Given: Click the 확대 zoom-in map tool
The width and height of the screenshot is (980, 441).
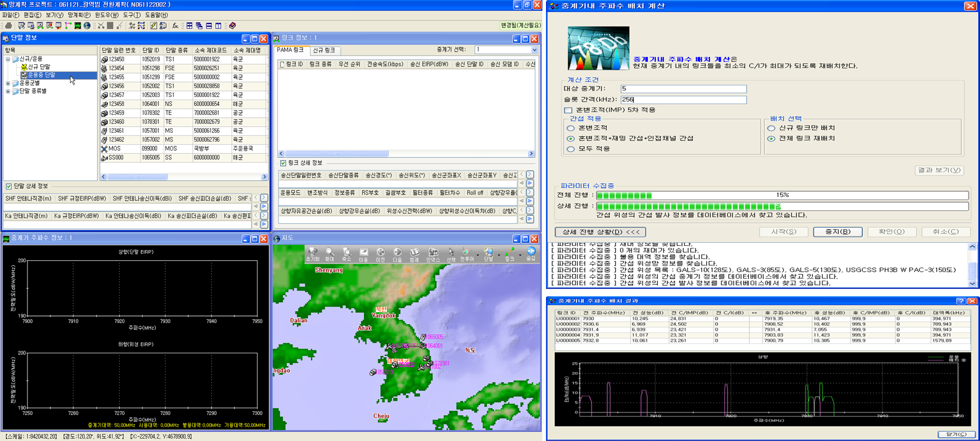Looking at the screenshot, I should point(329,254).
